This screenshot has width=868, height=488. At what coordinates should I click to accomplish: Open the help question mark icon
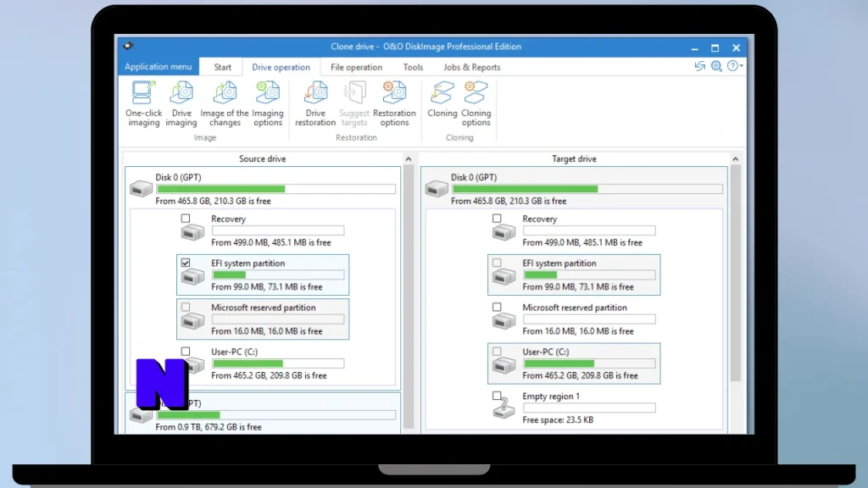[732, 66]
